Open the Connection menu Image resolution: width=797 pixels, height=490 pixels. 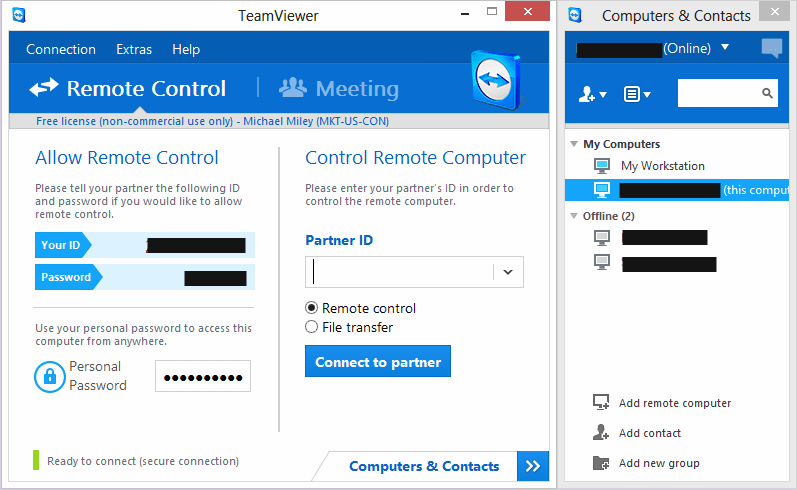pos(61,49)
